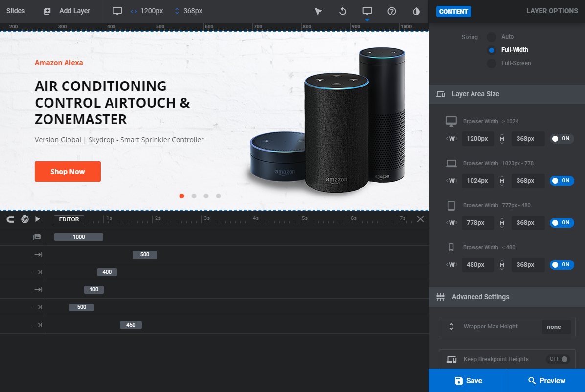The height and width of the screenshot is (392, 585).
Task: Click the undo history icon
Action: point(343,11)
